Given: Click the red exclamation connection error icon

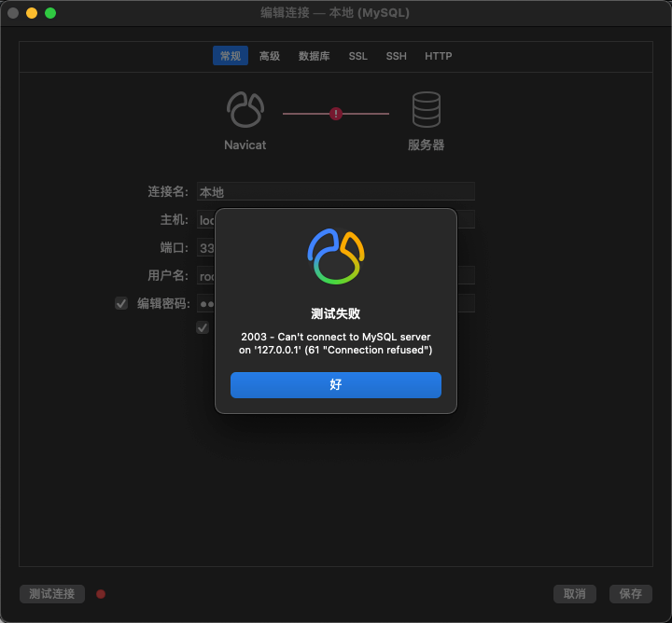Looking at the screenshot, I should 336,114.
